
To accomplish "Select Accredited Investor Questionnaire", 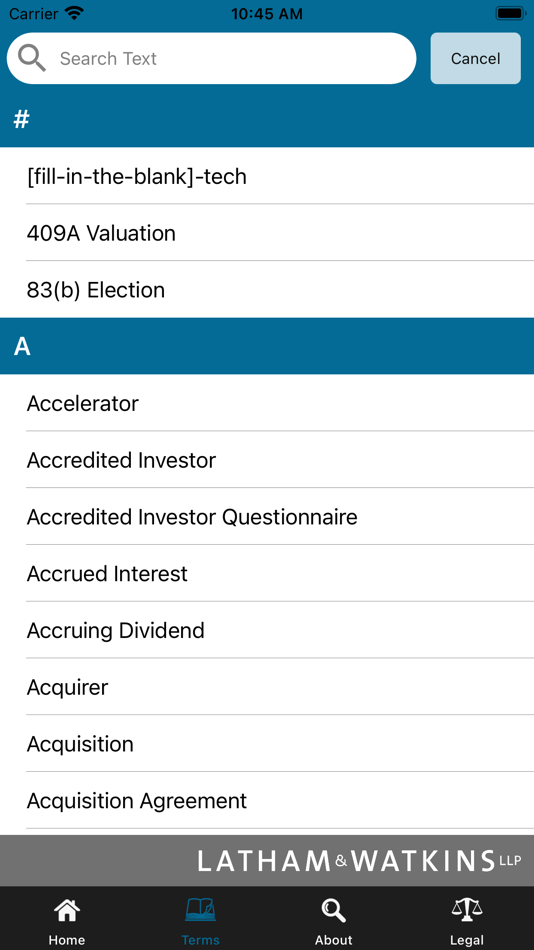I will coord(267,517).
